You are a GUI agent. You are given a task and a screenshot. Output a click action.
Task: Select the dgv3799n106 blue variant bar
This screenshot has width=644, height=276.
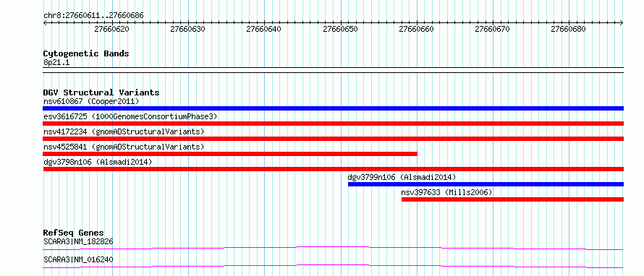pyautogui.click(x=486, y=184)
